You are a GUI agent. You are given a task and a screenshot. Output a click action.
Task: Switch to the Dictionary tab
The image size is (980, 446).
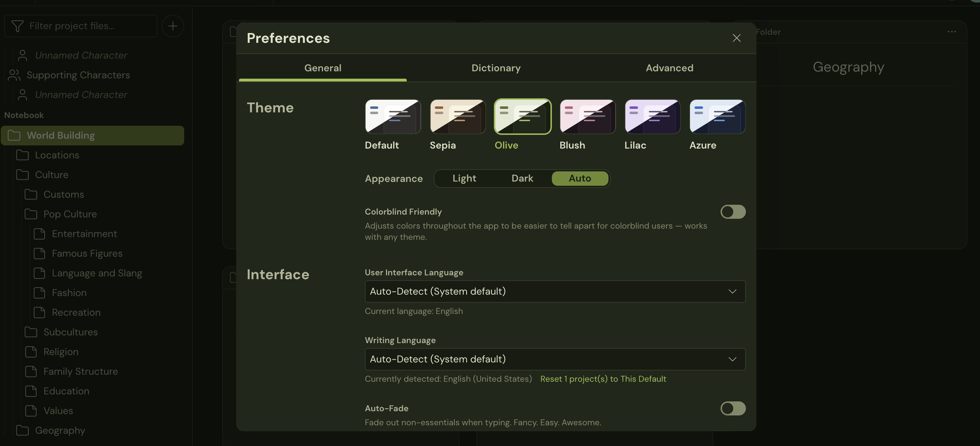click(x=496, y=68)
